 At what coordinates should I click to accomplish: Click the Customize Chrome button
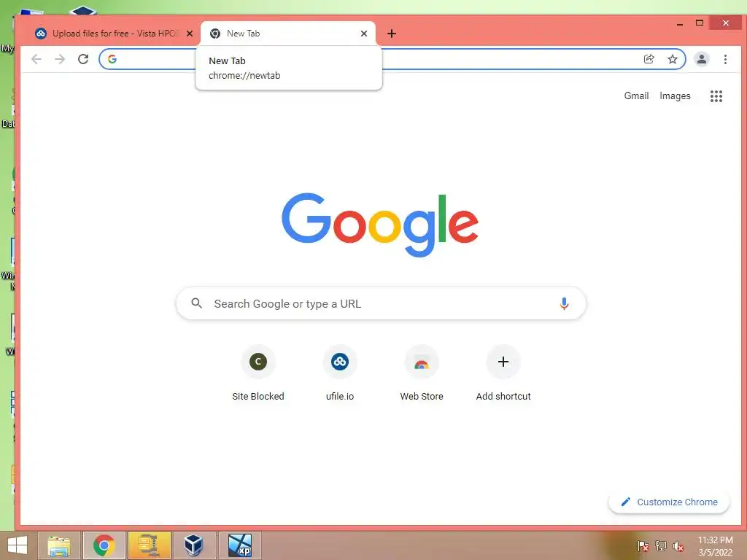coord(669,502)
